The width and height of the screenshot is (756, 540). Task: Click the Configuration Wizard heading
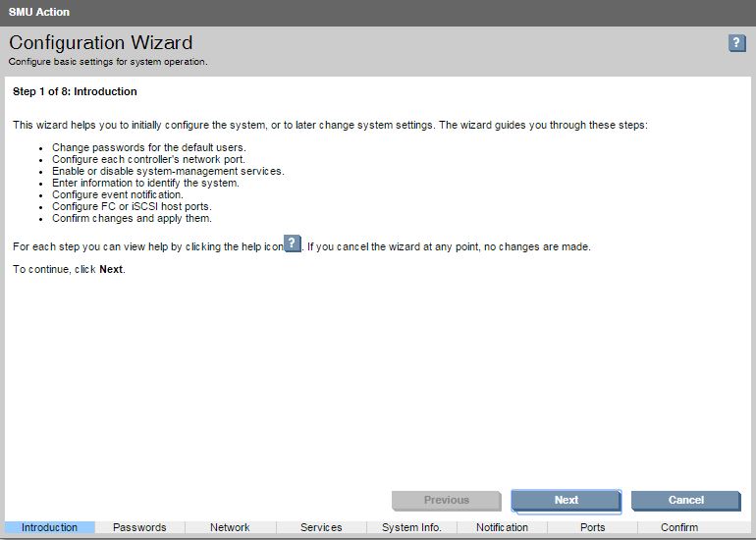pyautogui.click(x=100, y=43)
